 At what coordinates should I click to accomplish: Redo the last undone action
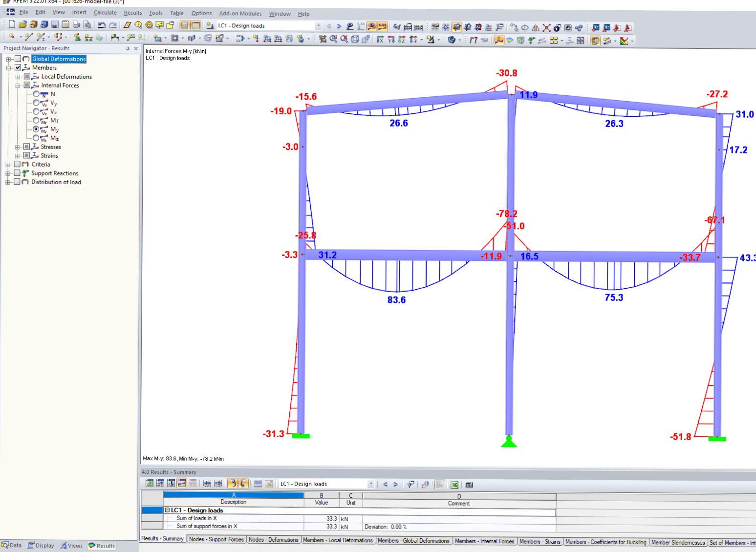click(113, 25)
